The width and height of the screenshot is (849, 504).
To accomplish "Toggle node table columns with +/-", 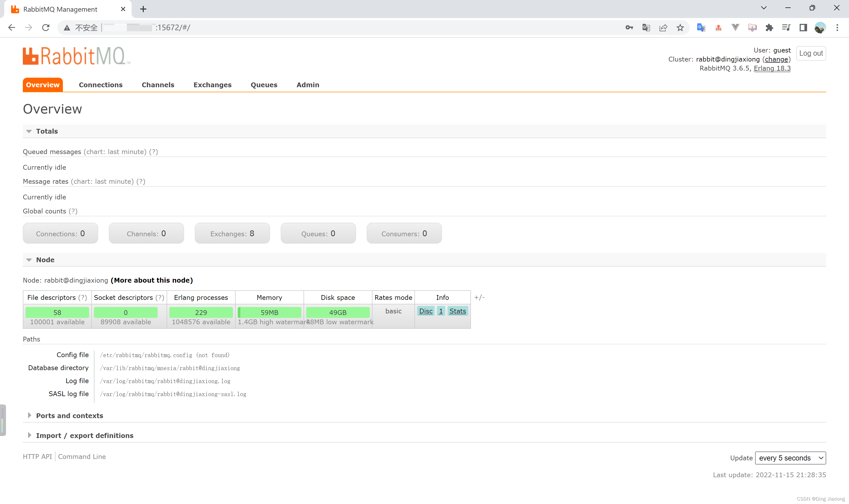I will pos(479,297).
